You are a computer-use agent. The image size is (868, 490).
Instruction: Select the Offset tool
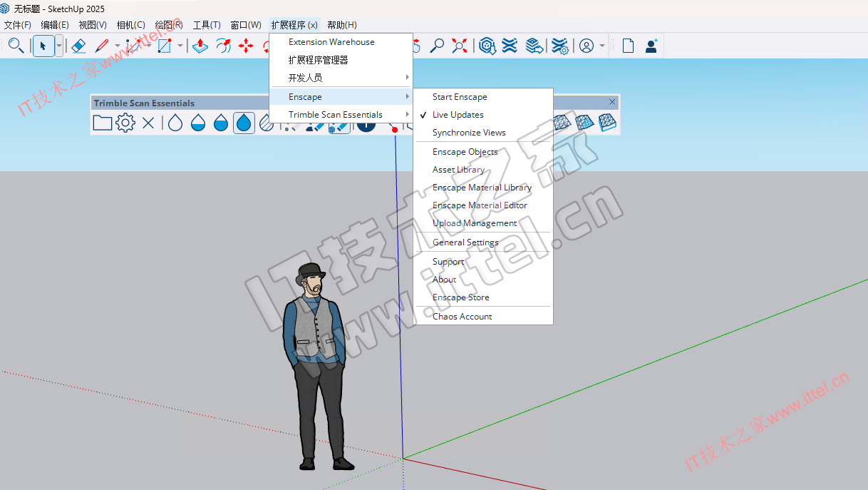click(223, 46)
